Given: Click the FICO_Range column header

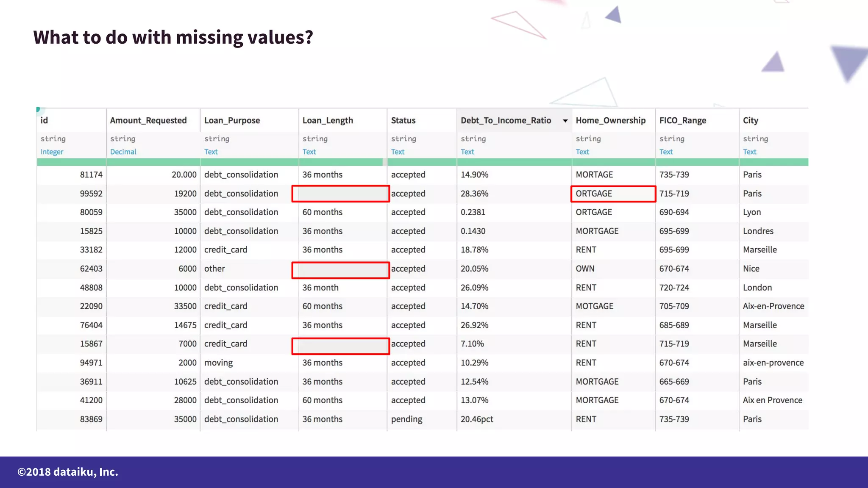Looking at the screenshot, I should coord(682,120).
